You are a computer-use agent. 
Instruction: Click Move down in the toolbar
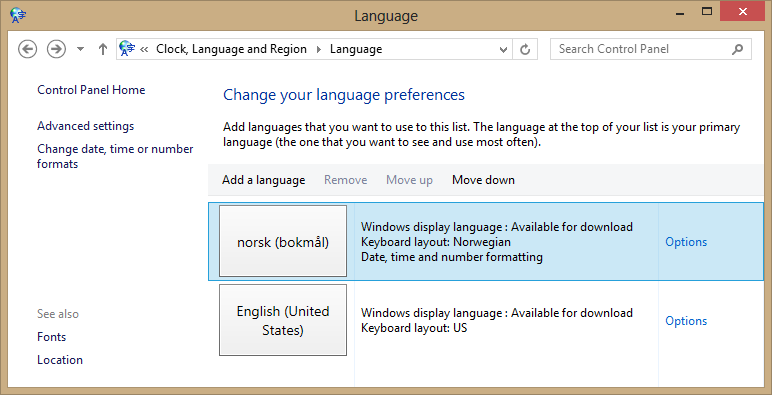(x=483, y=180)
